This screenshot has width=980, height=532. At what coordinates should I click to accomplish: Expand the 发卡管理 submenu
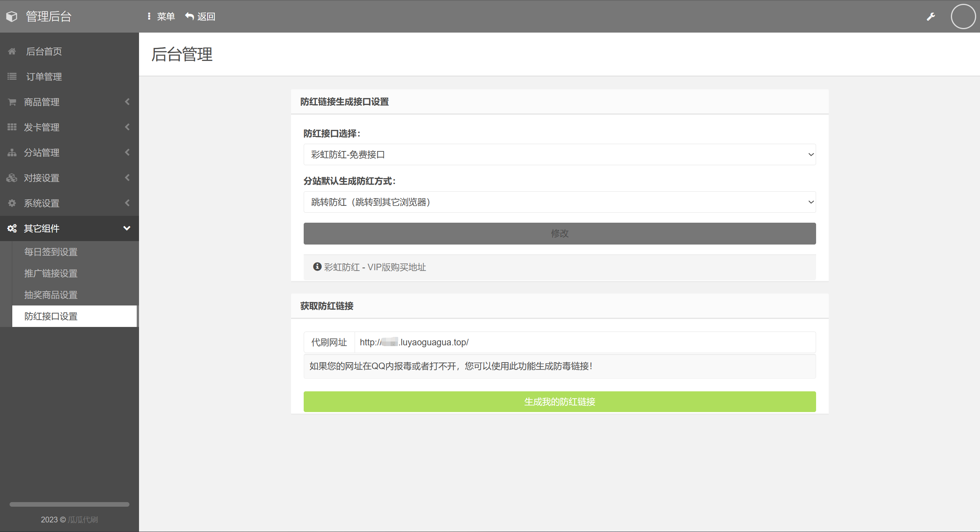pyautogui.click(x=69, y=127)
